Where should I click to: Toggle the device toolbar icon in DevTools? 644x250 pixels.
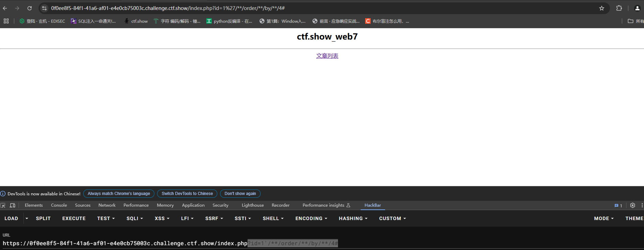pyautogui.click(x=13, y=205)
